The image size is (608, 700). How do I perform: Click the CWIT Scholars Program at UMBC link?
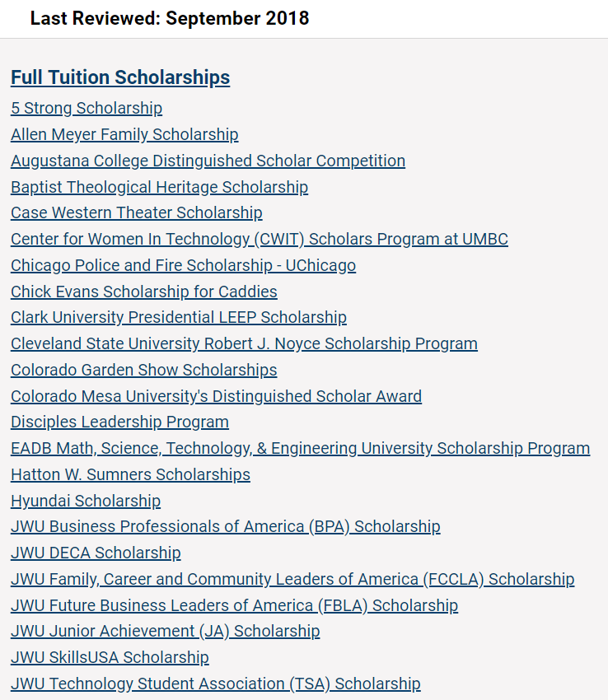[260, 239]
